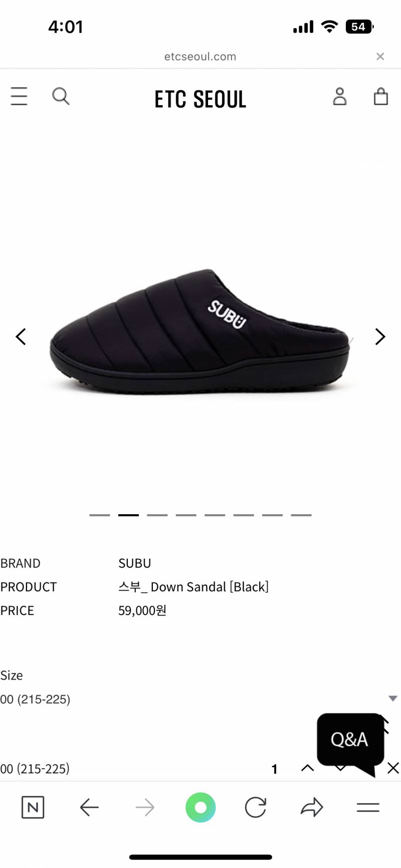Open the hamburger menu icon

pos(19,96)
